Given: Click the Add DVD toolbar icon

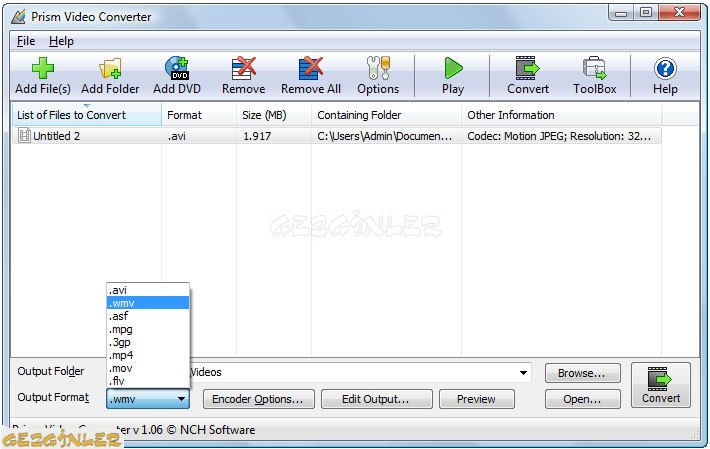Looking at the screenshot, I should click(x=177, y=68).
